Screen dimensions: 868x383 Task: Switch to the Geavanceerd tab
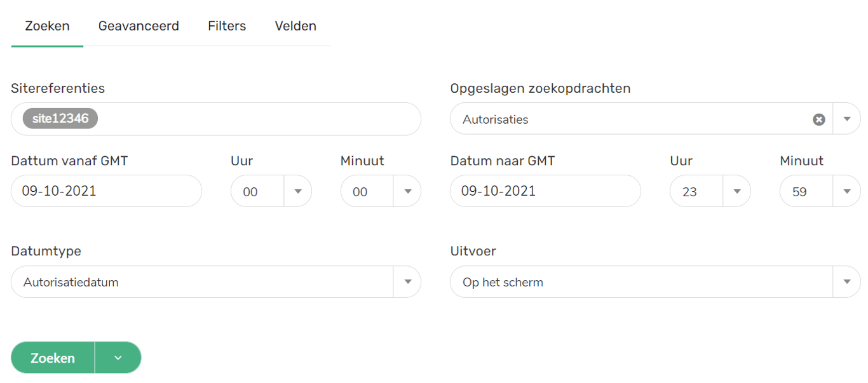tap(139, 26)
